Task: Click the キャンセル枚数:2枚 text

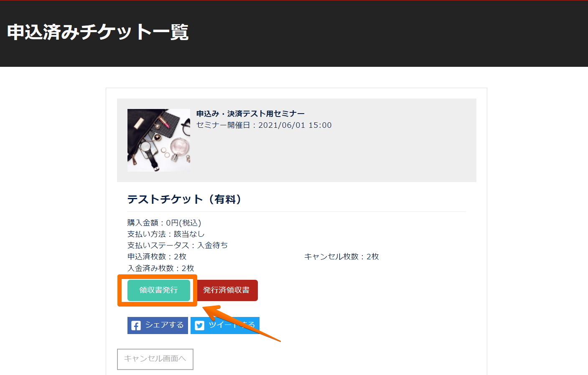Action: click(x=341, y=256)
